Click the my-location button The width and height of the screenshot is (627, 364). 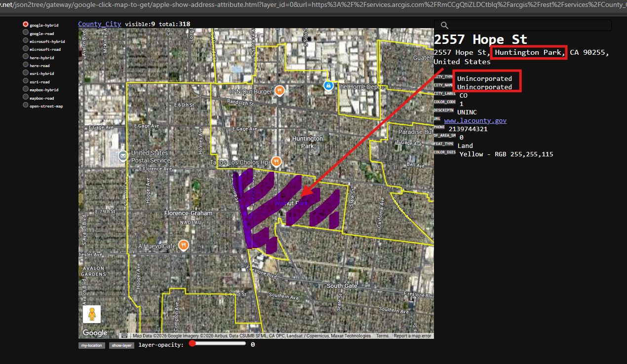tap(91, 345)
